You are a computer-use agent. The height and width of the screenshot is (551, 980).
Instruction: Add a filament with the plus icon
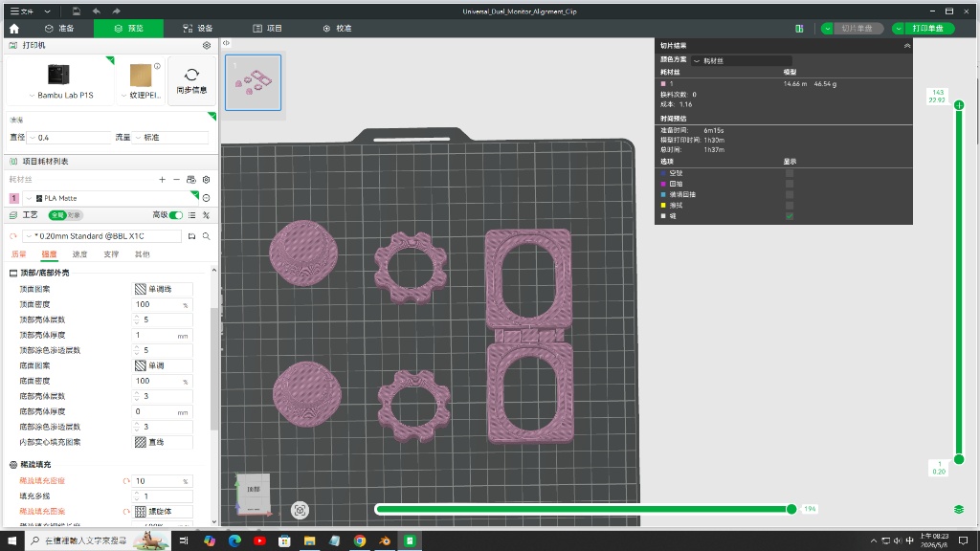pyautogui.click(x=162, y=179)
